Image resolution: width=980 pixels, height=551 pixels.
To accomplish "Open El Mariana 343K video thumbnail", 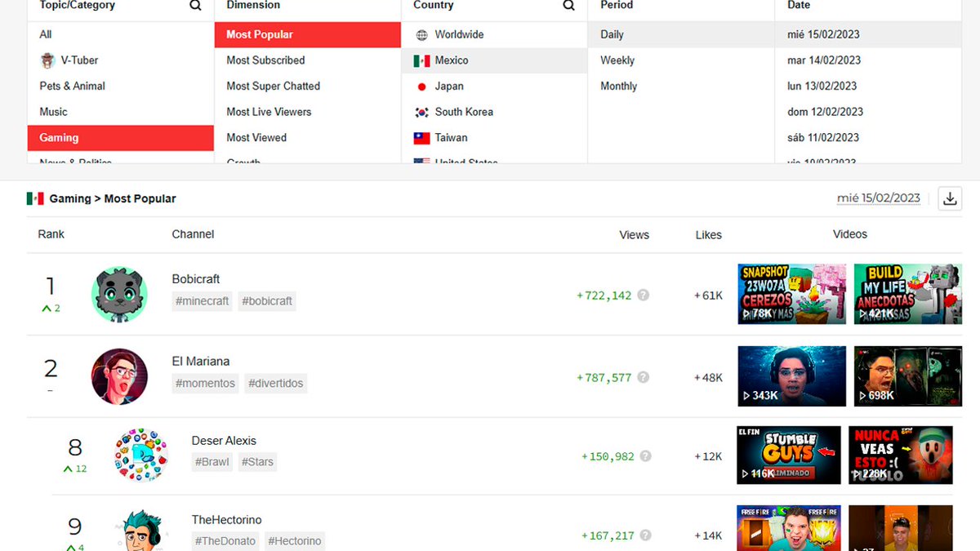I will (792, 376).
